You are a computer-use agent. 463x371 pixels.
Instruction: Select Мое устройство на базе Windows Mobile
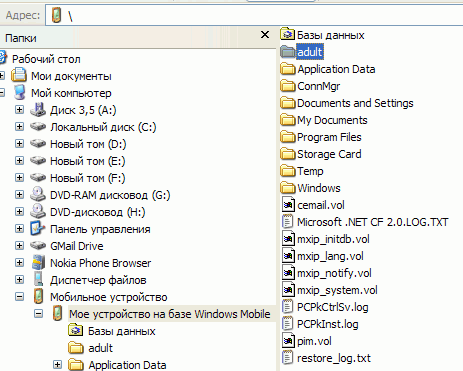pyautogui.click(x=170, y=314)
